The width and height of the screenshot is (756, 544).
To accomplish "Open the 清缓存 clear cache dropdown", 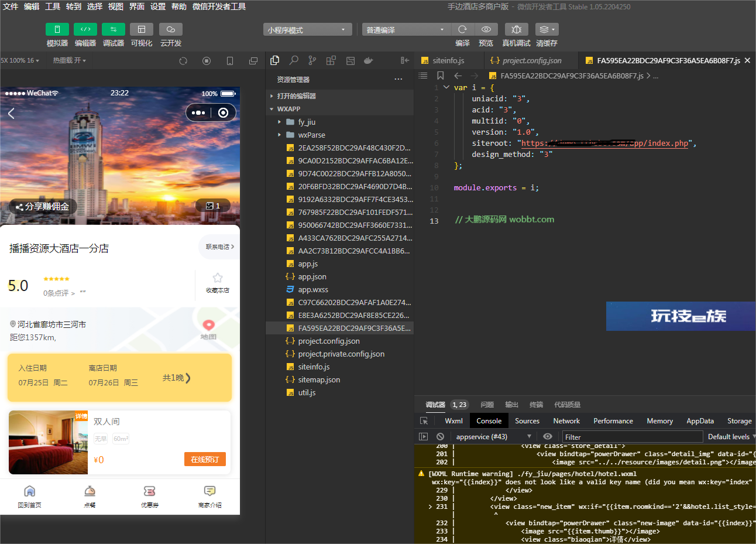I will tap(547, 29).
